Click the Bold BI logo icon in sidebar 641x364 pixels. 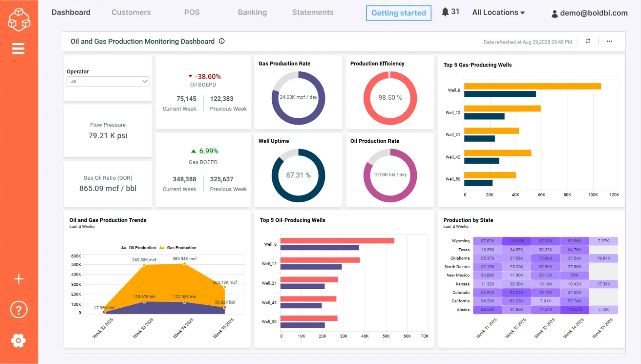19,19
